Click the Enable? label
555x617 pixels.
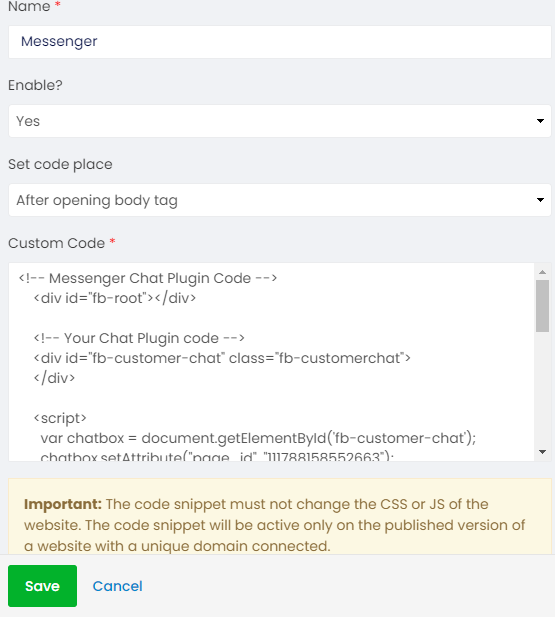tap(35, 85)
